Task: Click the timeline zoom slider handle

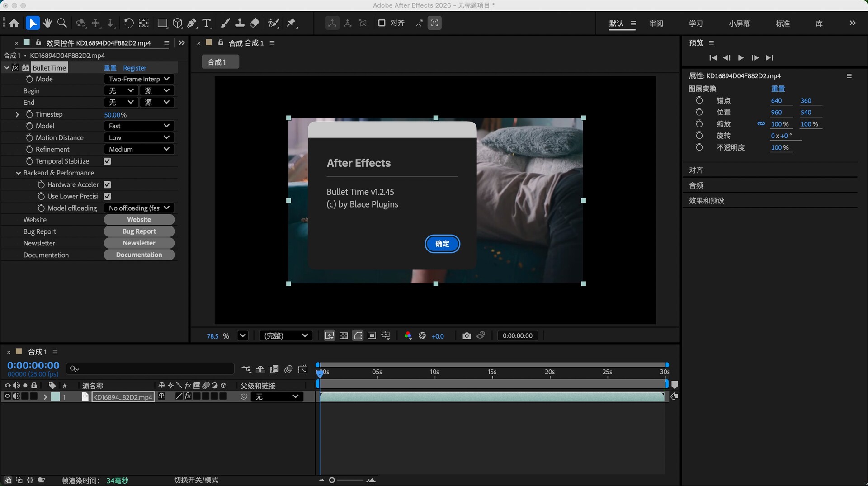Action: click(x=332, y=480)
